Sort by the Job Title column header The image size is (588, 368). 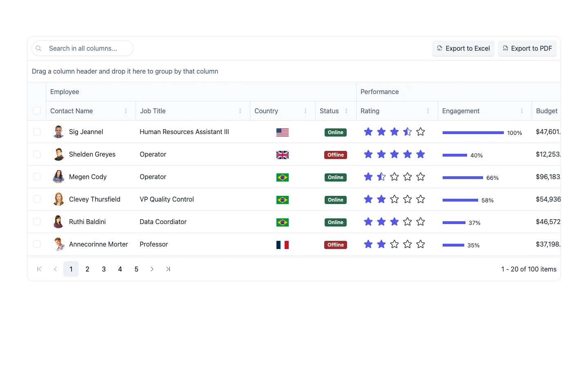click(153, 111)
